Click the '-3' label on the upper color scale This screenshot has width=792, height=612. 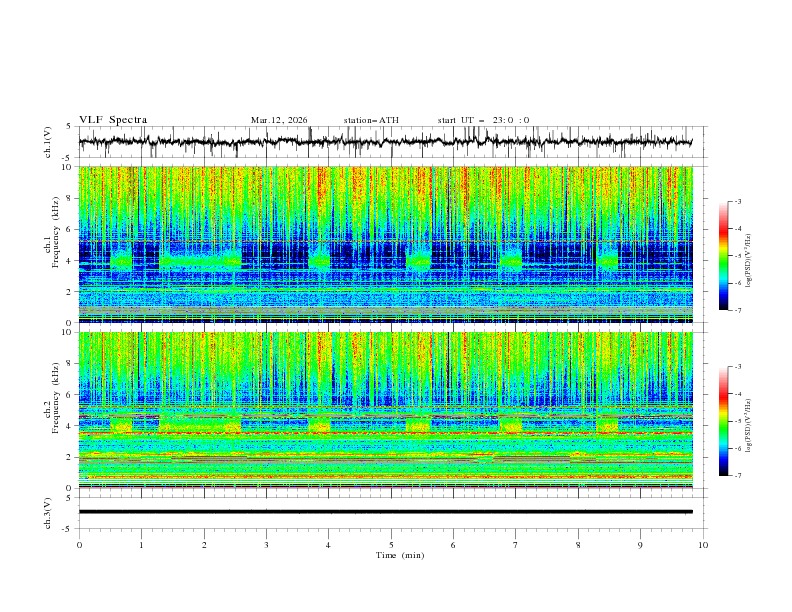(737, 201)
